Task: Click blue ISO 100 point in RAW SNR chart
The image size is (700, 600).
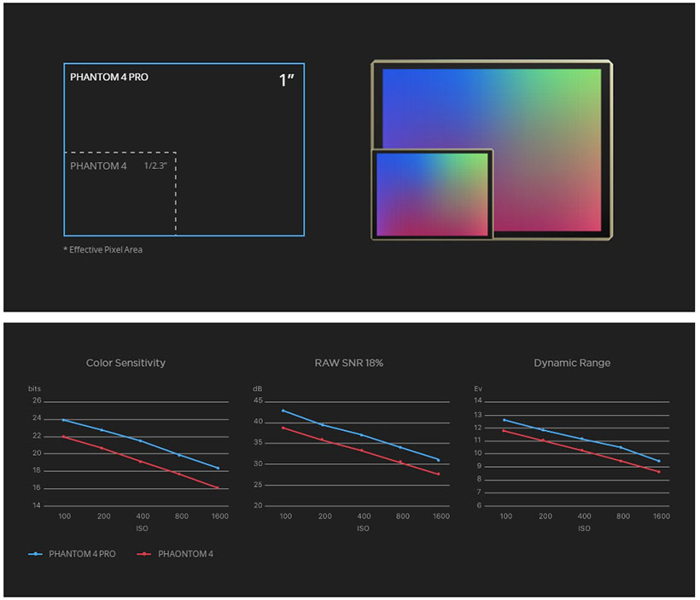Action: (283, 411)
